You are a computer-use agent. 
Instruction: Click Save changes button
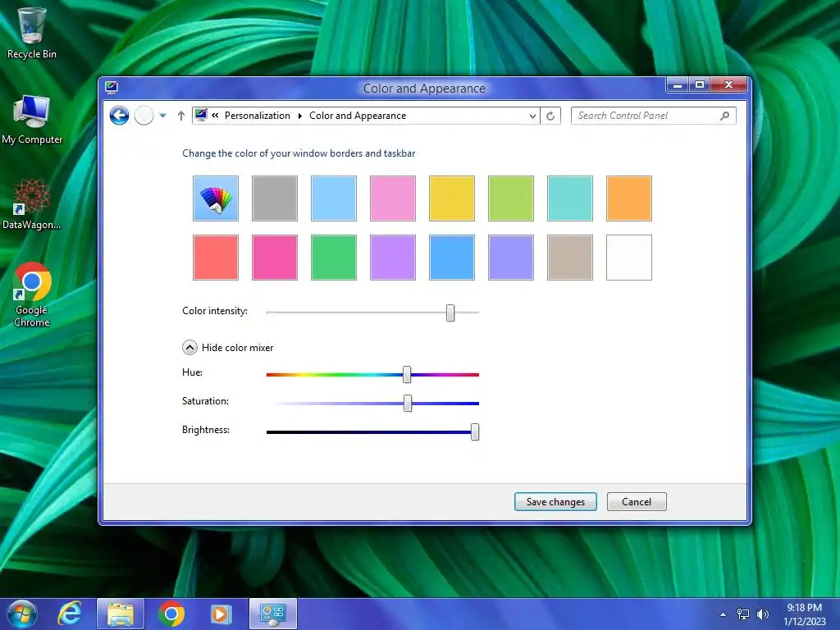[555, 502]
